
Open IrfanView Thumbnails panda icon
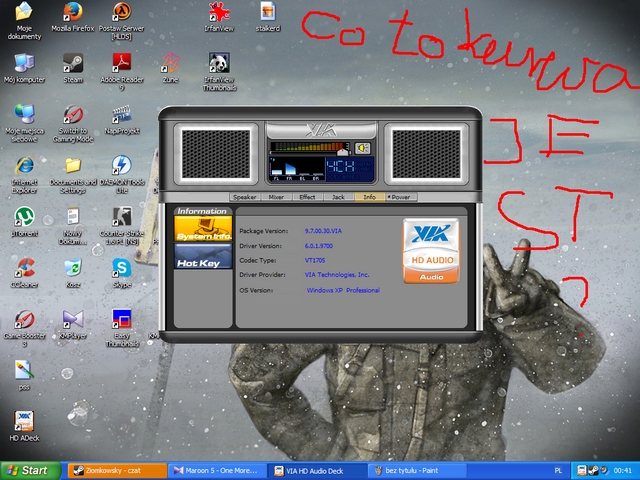coord(220,72)
